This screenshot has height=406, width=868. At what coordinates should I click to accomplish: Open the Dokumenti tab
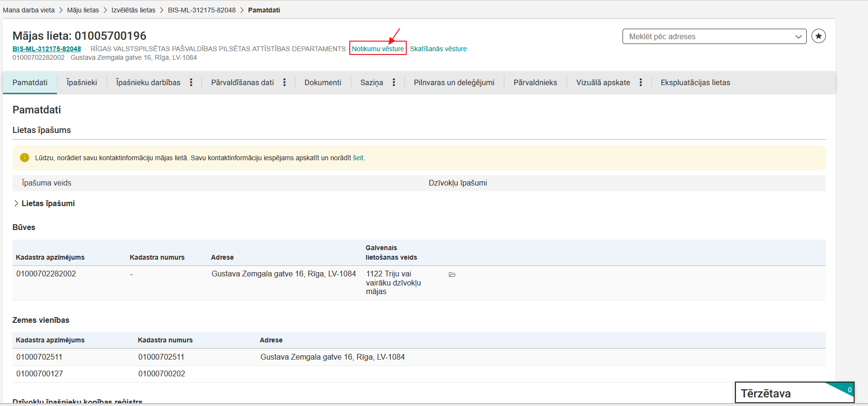click(x=323, y=83)
